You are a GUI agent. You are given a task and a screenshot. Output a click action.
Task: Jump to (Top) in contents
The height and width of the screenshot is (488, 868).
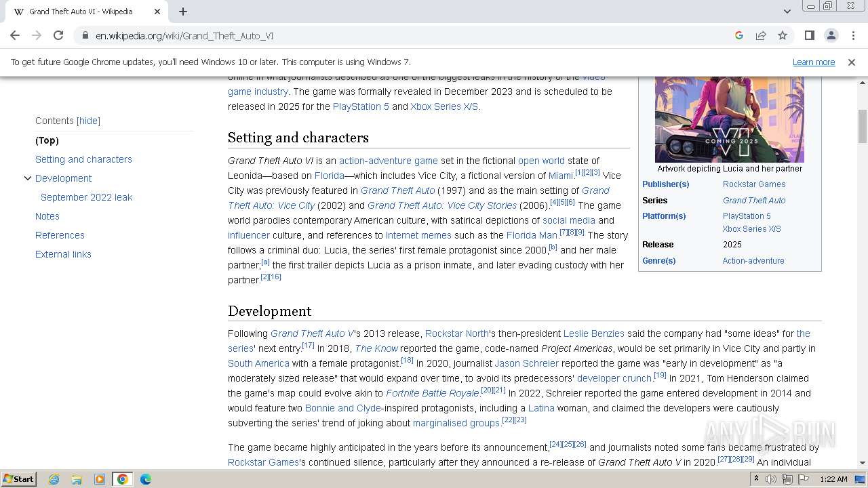click(x=47, y=140)
